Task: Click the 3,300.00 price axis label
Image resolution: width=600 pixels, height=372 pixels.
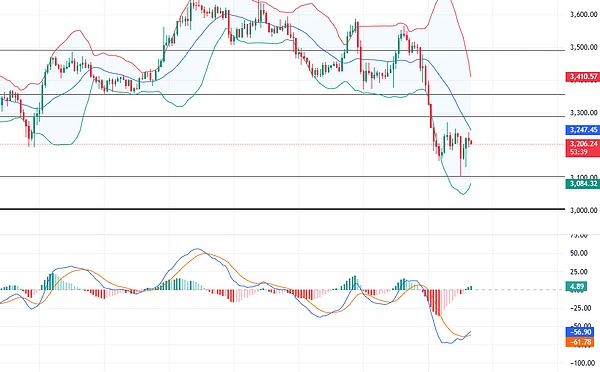Action: tap(584, 113)
